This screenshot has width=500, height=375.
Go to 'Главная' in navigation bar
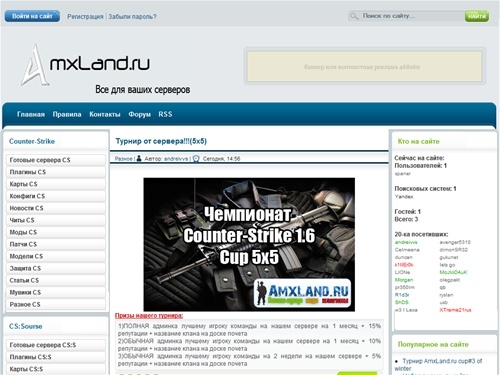click(x=31, y=114)
